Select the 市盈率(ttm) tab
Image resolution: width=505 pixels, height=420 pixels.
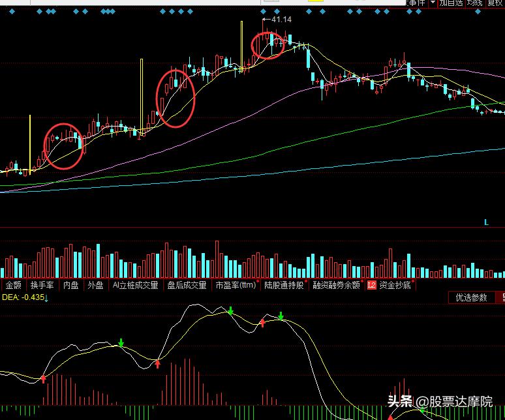coord(236,285)
